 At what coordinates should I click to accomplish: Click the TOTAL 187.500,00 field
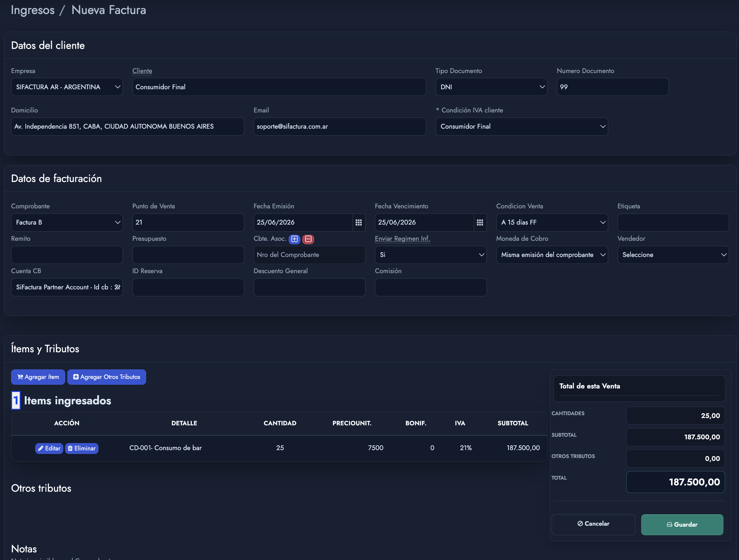675,482
